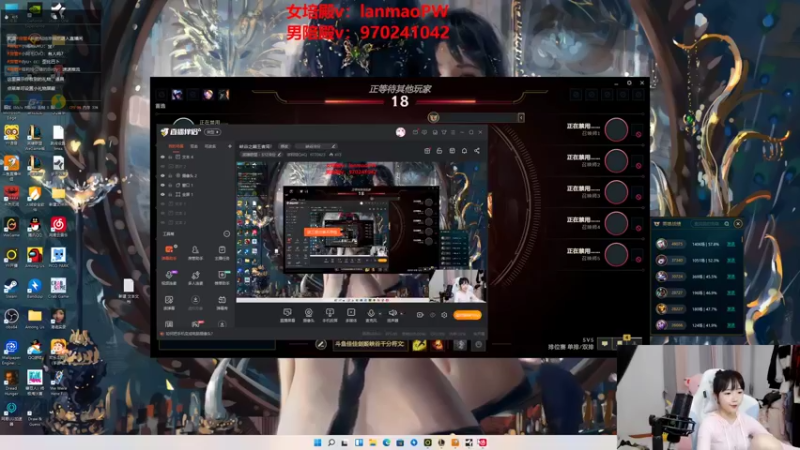Click the microphone icon in the bottom toolbar
The image size is (800, 450).
coord(371,313)
